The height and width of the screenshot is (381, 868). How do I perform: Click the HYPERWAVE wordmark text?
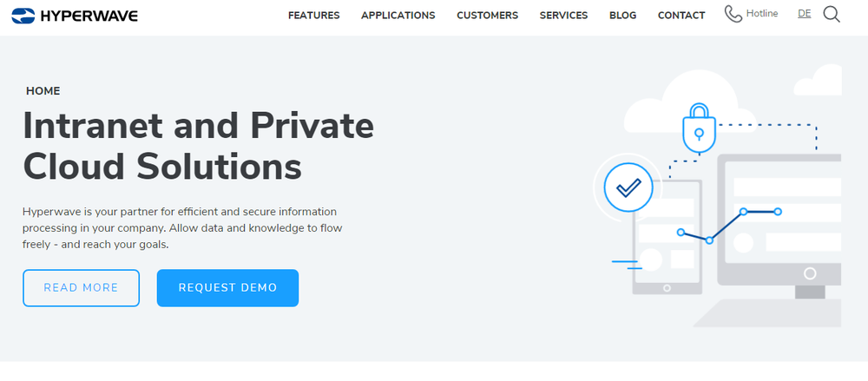(89, 16)
